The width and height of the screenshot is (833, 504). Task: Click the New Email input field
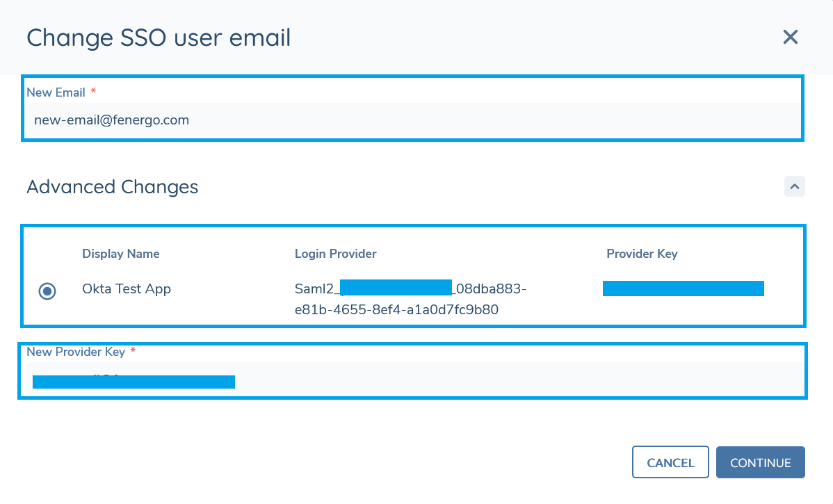click(x=413, y=120)
